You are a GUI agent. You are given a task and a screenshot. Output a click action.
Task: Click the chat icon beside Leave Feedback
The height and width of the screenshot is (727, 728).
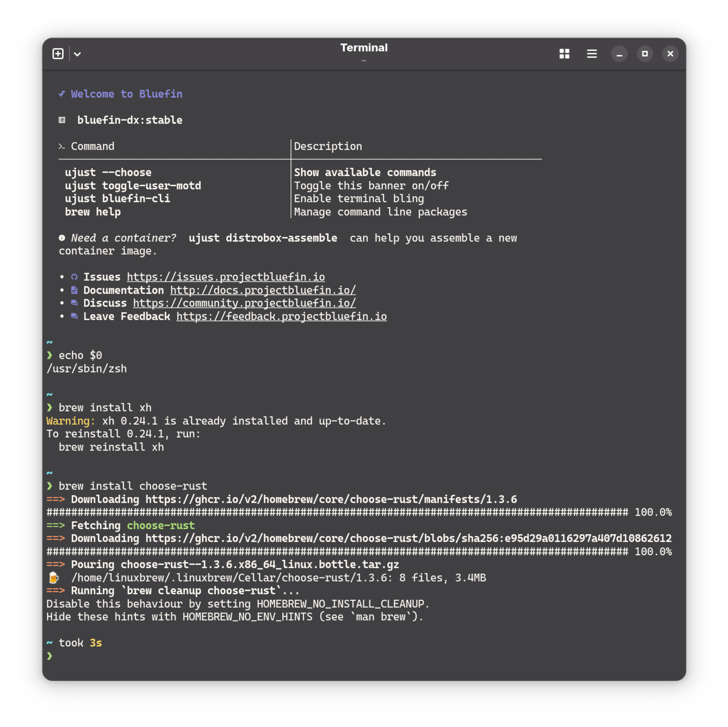pos(74,316)
